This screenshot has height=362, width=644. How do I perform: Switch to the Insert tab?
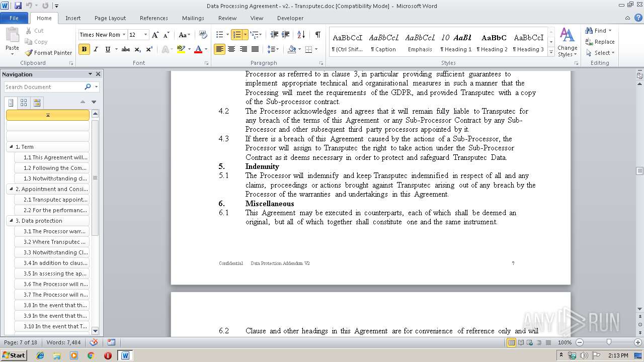(73, 18)
